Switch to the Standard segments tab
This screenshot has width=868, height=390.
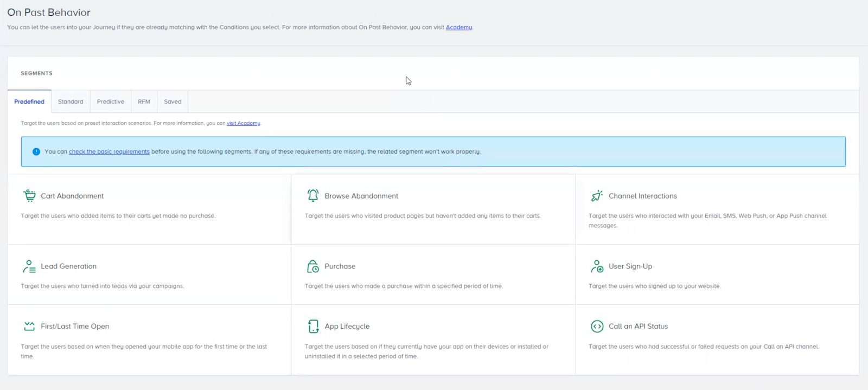[x=71, y=101]
